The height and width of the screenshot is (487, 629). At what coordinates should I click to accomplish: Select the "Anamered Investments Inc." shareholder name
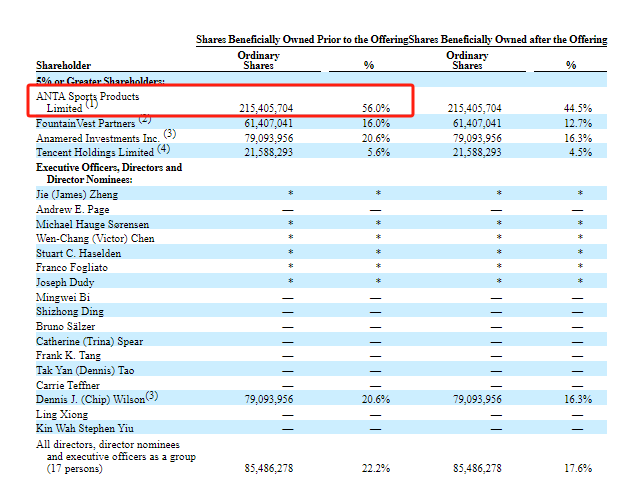[98, 138]
